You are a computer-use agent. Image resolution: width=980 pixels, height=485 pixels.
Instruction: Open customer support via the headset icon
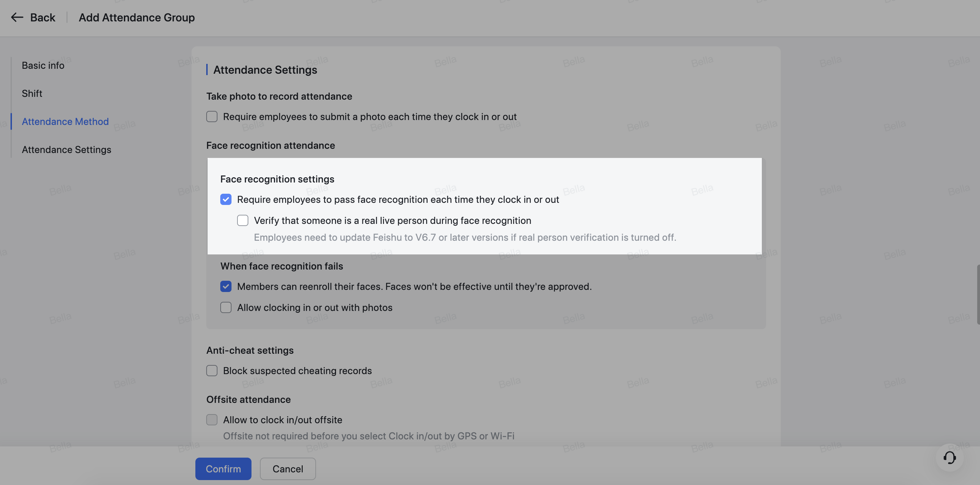(x=949, y=458)
